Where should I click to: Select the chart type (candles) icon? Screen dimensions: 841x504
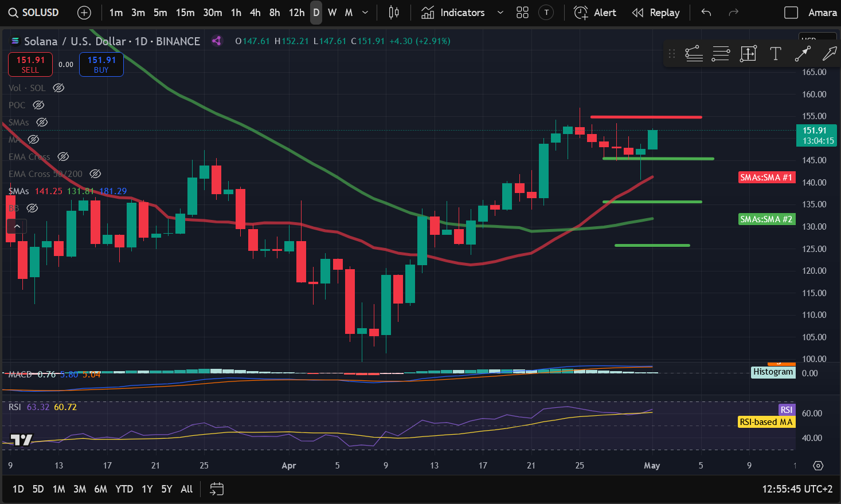pos(393,12)
